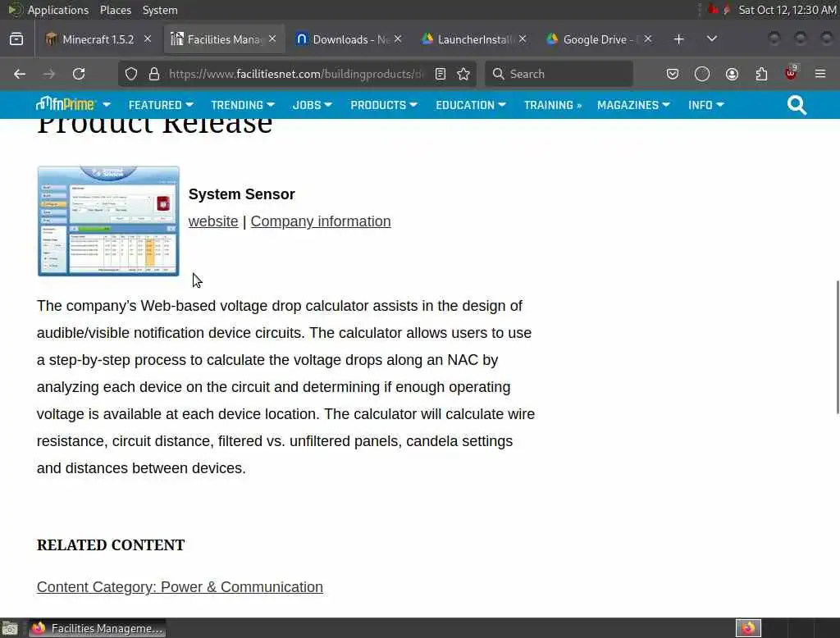Viewport: 840px width, 638px height.
Task: View site security padlock info
Action: pyautogui.click(x=154, y=74)
